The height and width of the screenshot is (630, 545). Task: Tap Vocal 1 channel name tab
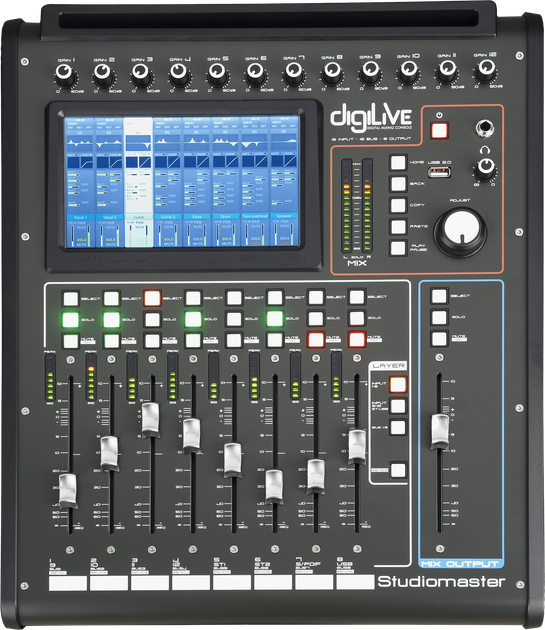[80, 217]
